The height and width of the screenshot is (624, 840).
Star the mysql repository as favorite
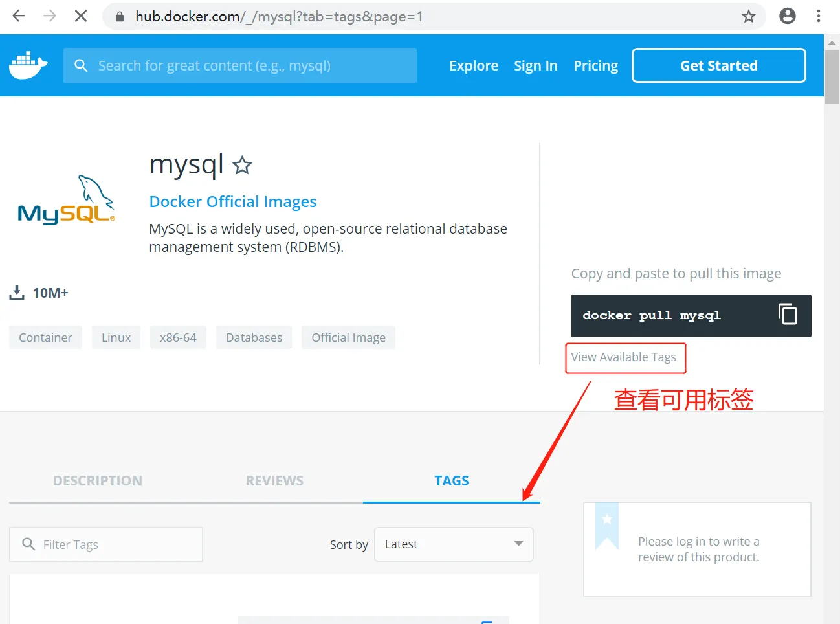[x=242, y=165]
